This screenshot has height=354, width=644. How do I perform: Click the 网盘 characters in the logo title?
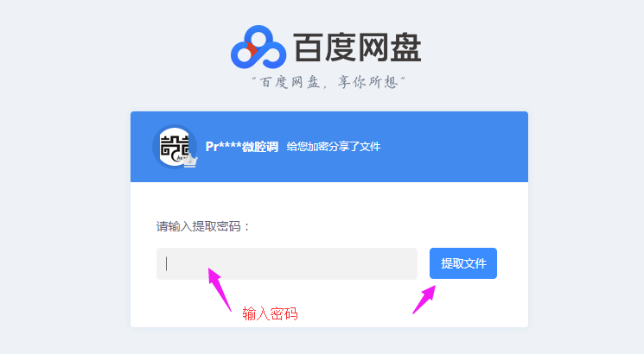(x=390, y=47)
